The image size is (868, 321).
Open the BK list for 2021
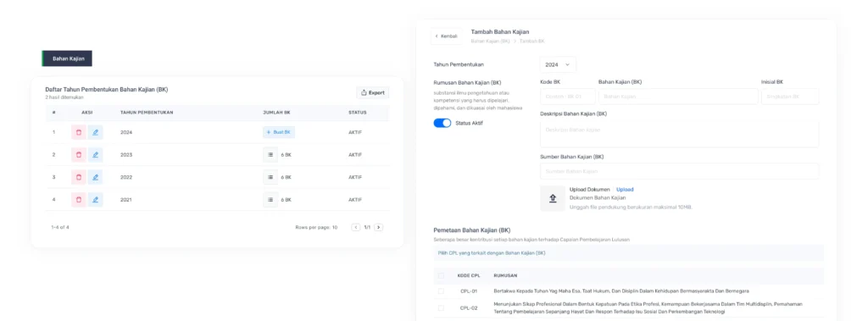click(x=270, y=199)
